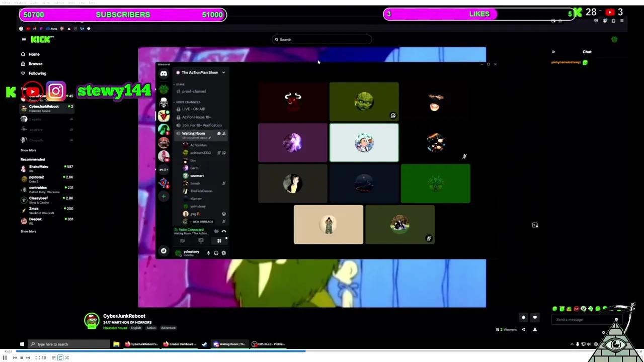The width and height of the screenshot is (644, 362).
Task: Open Discord user settings gear
Action: (224, 253)
